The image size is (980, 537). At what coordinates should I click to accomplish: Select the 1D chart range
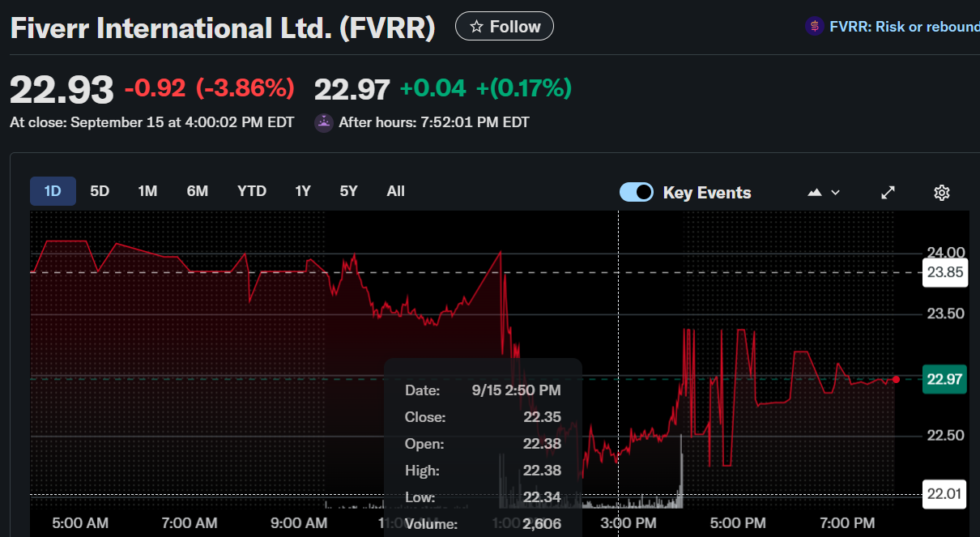53,191
